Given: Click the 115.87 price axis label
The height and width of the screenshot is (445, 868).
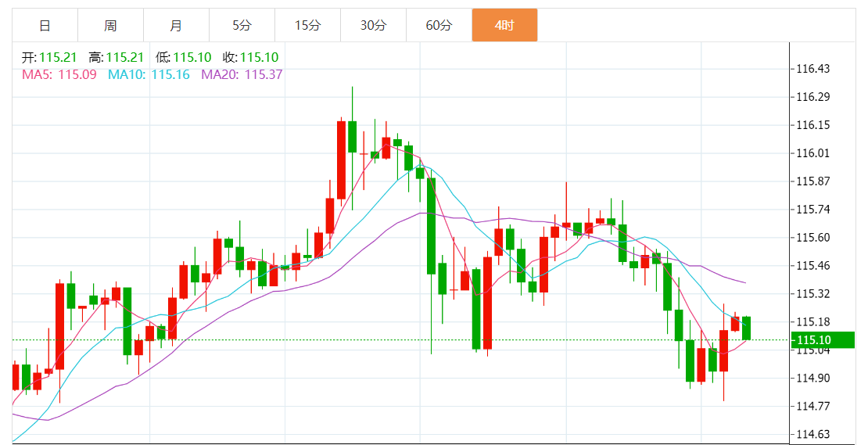Looking at the screenshot, I should point(813,181).
